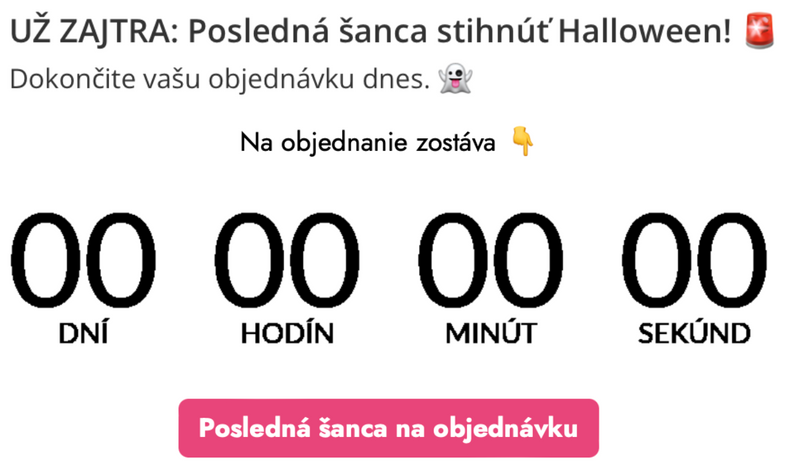Click the HODÍN label
The image size is (799, 469).
(287, 333)
